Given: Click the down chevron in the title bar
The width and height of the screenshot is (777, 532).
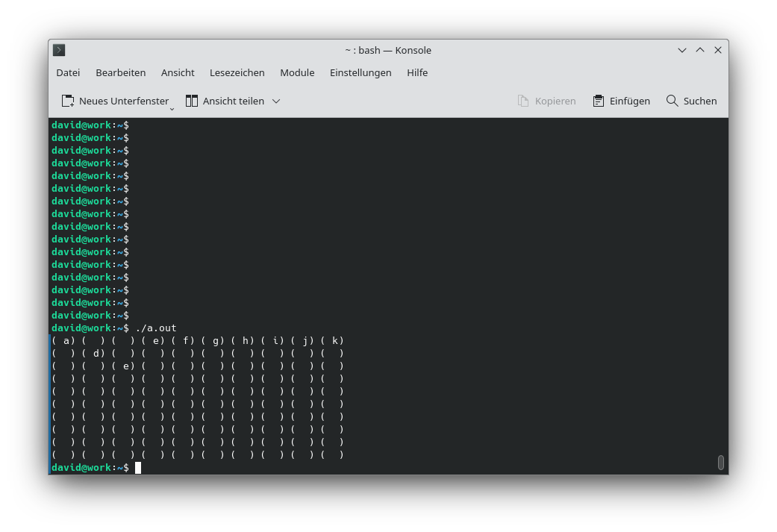Looking at the screenshot, I should 681,50.
